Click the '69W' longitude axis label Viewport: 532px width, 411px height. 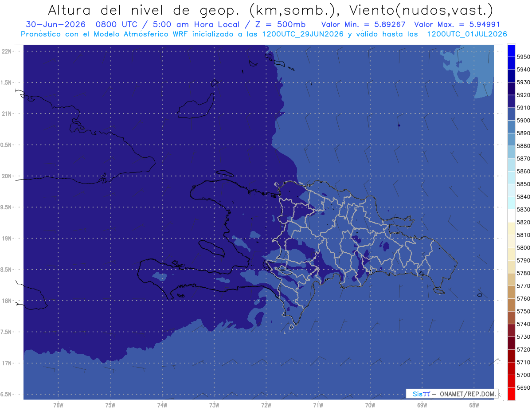click(x=422, y=405)
